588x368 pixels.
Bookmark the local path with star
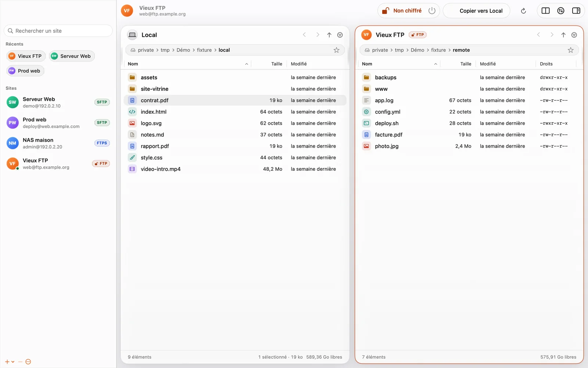click(x=336, y=50)
